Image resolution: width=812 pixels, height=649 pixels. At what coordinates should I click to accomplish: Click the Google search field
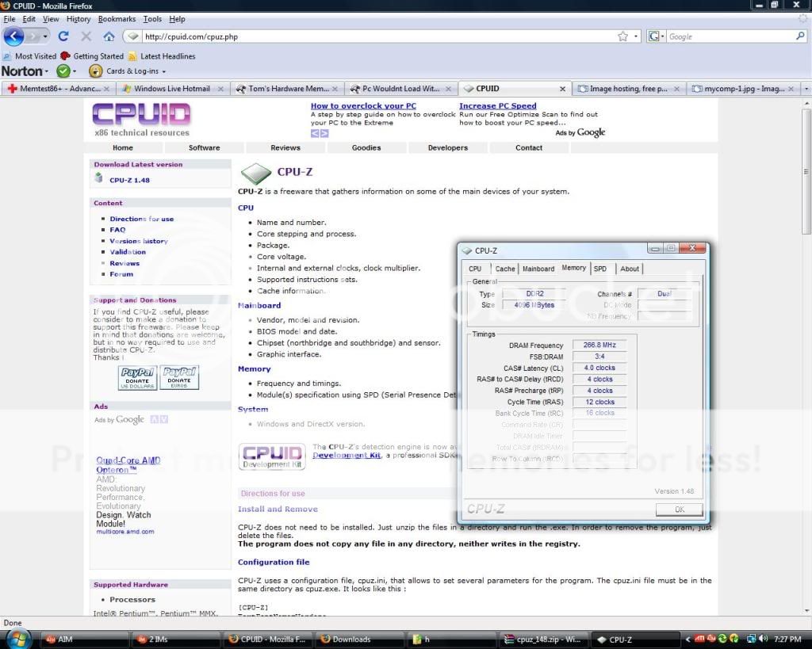point(730,36)
